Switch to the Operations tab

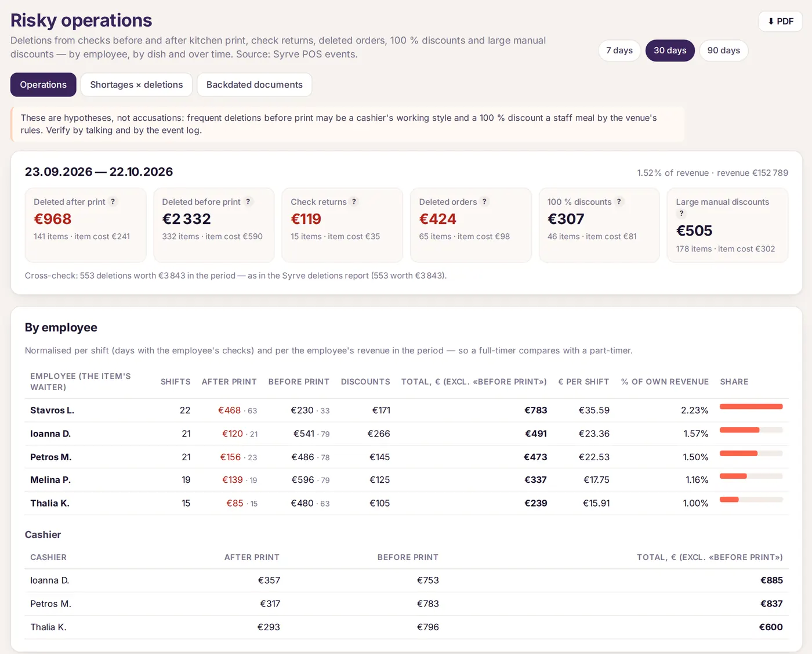coord(43,85)
